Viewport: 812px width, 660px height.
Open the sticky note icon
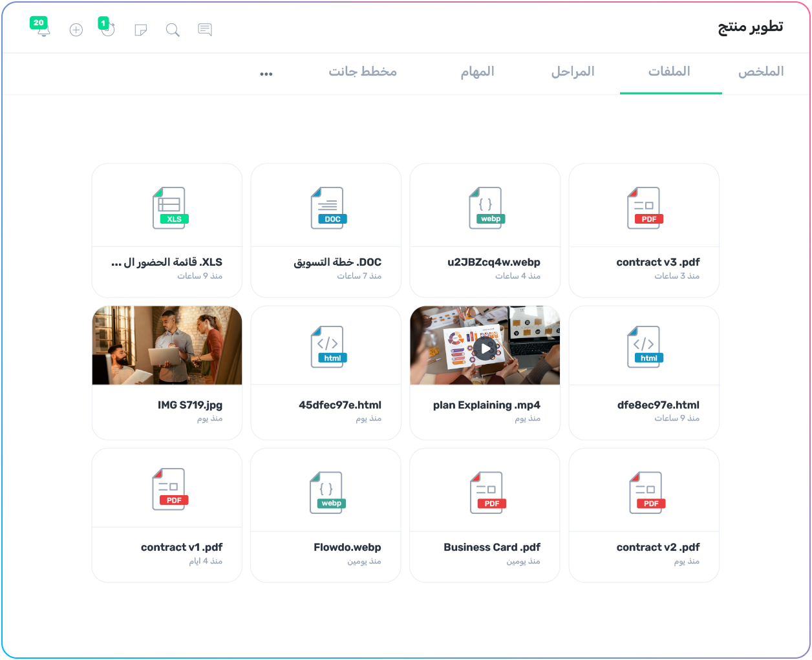(140, 30)
